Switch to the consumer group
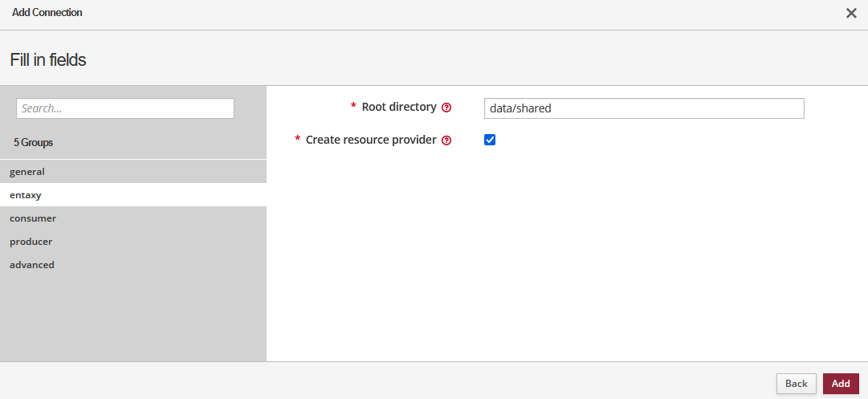 [x=33, y=218]
